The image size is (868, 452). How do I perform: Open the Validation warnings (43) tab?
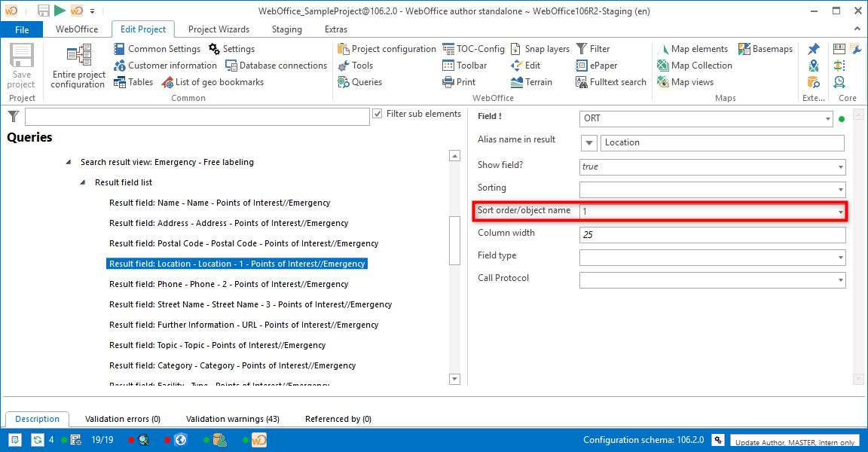233,418
